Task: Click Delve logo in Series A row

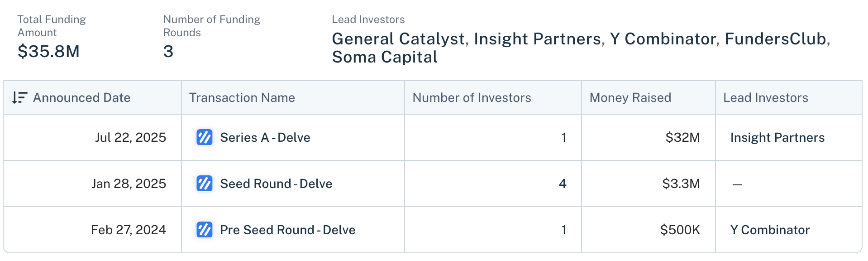Action: click(x=204, y=137)
